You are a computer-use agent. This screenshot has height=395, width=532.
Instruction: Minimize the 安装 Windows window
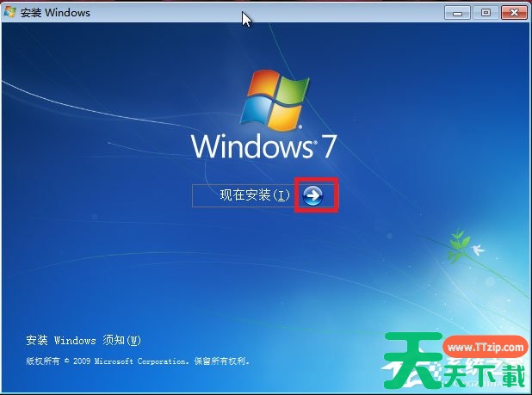click(x=457, y=13)
